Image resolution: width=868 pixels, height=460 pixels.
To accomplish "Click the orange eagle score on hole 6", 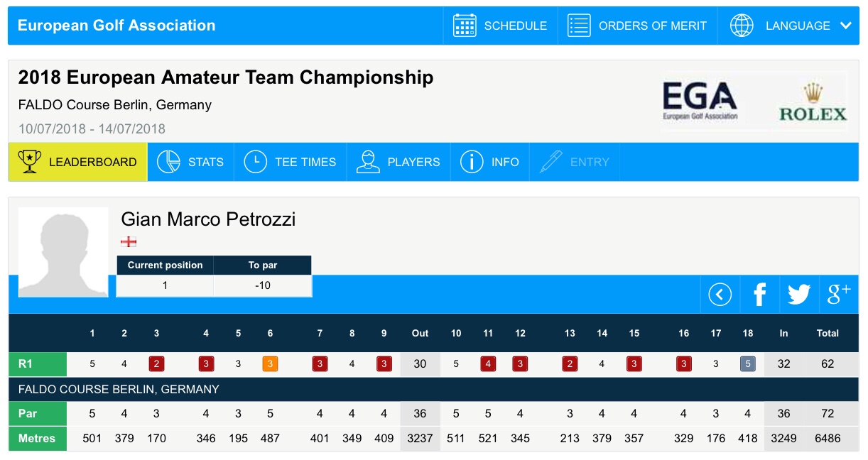I will click(270, 364).
